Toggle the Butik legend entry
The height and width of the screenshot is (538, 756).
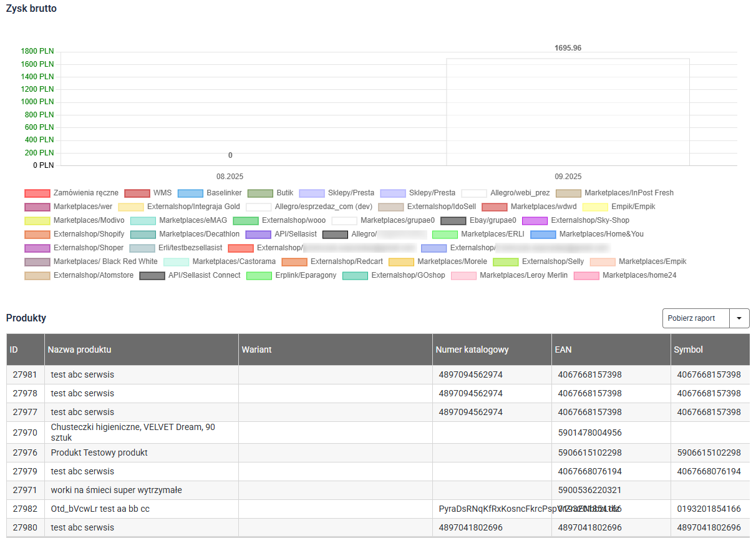click(260, 193)
